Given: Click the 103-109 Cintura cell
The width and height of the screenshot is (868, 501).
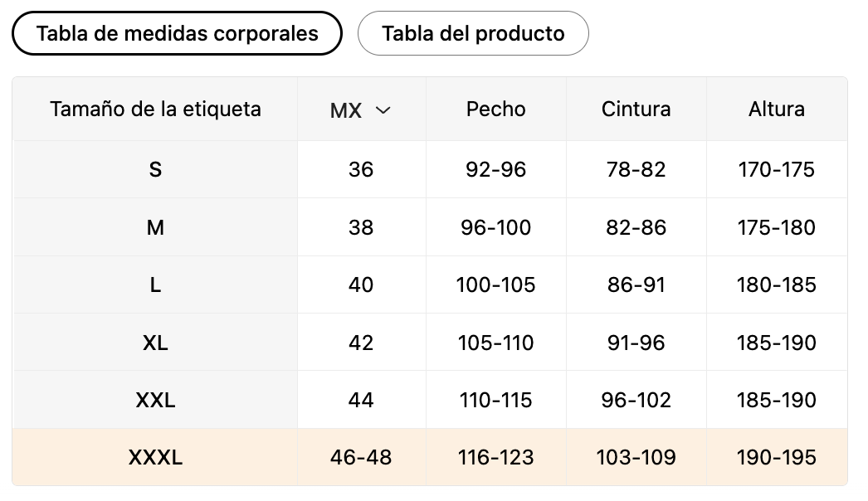Looking at the screenshot, I should tap(636, 457).
